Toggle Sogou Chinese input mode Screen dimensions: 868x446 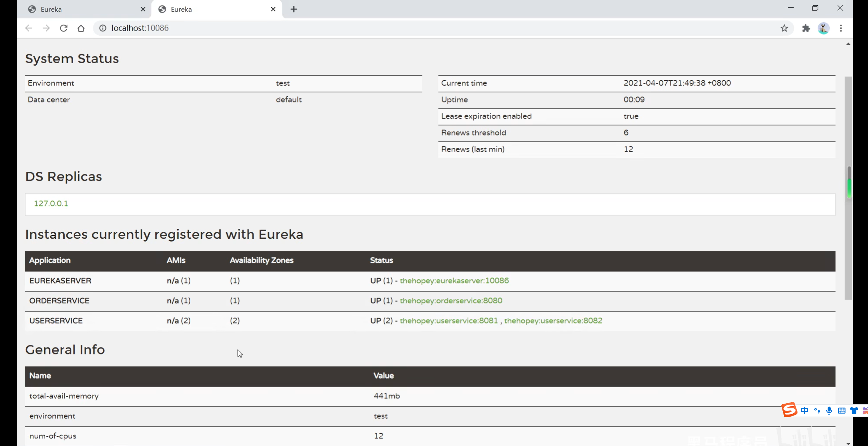pyautogui.click(x=804, y=410)
